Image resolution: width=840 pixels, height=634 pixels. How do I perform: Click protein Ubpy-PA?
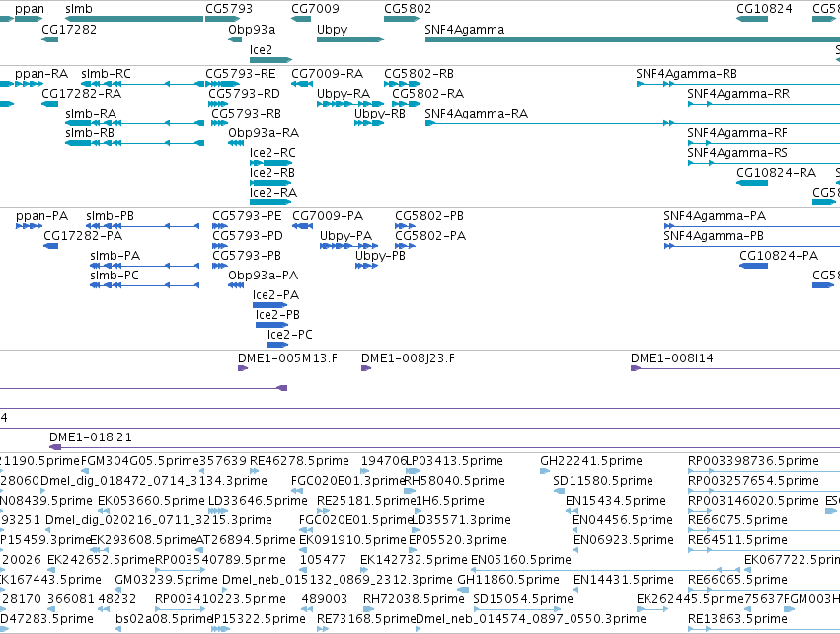(x=348, y=246)
